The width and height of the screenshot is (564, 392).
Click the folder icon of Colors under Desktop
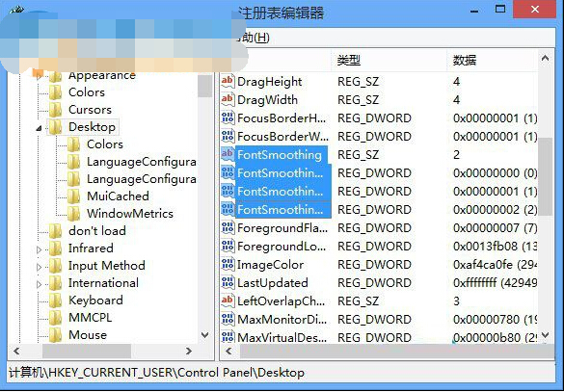73,144
